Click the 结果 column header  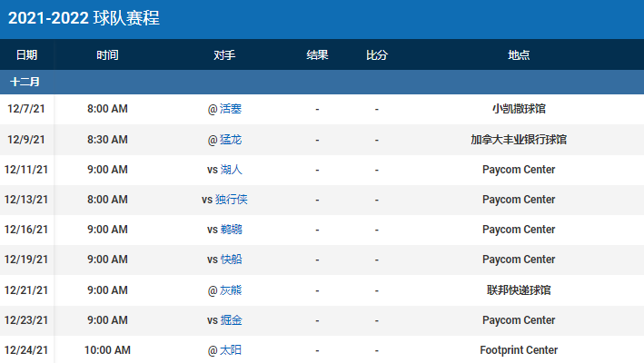coord(317,55)
